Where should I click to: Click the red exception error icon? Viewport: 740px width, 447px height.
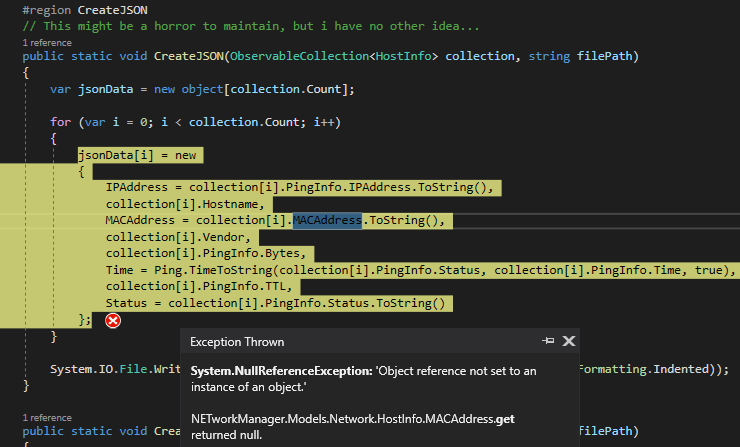[113, 321]
